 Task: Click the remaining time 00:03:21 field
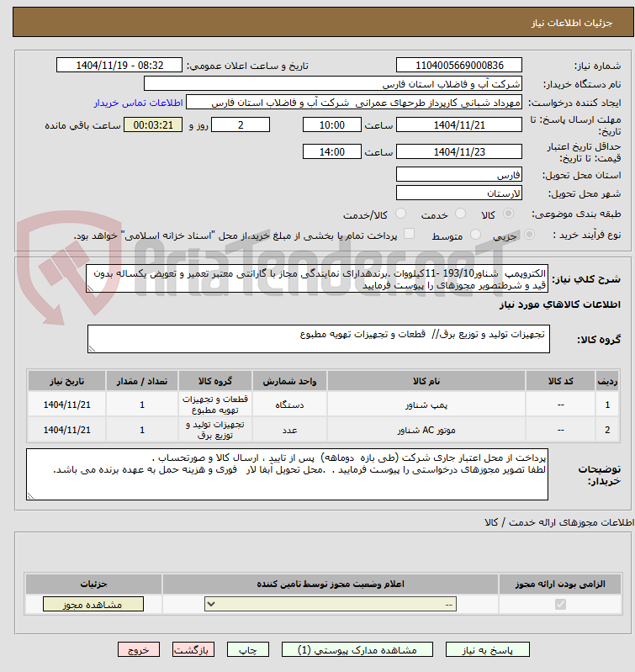coord(153,124)
